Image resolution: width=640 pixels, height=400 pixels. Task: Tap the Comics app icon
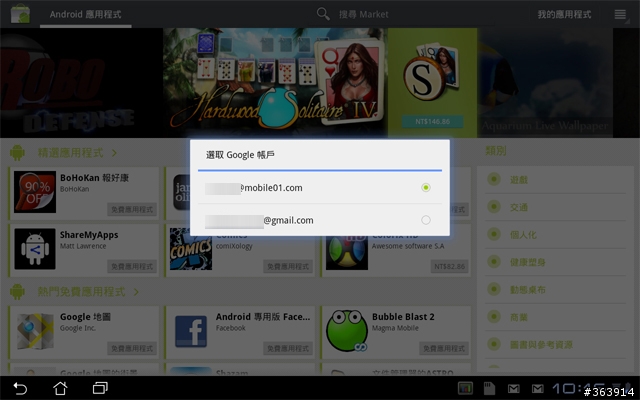click(191, 249)
